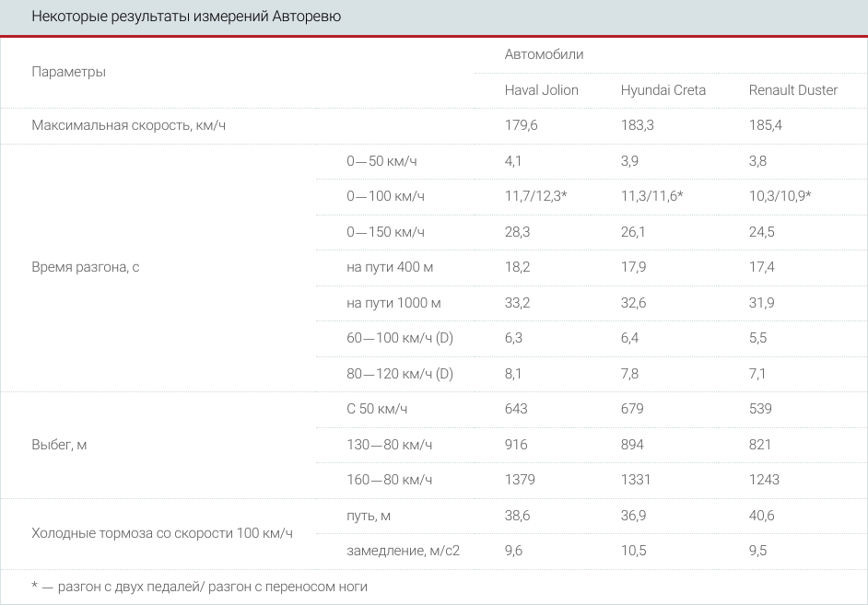
Task: Click the "Выбег, м" group label
Action: 59,445
